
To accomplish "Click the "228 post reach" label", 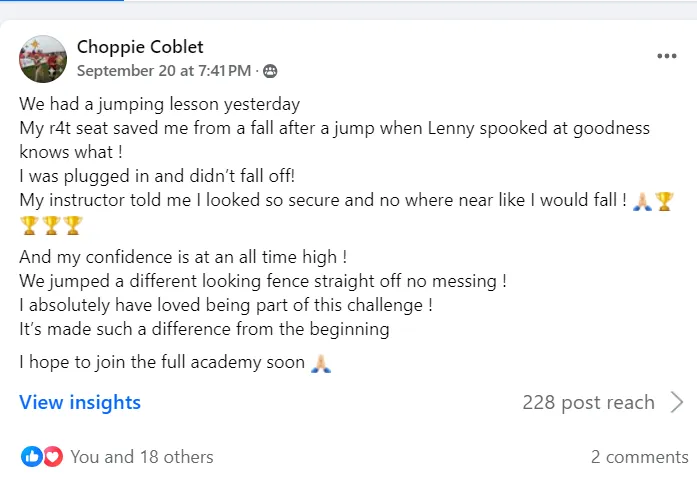I will 588,403.
